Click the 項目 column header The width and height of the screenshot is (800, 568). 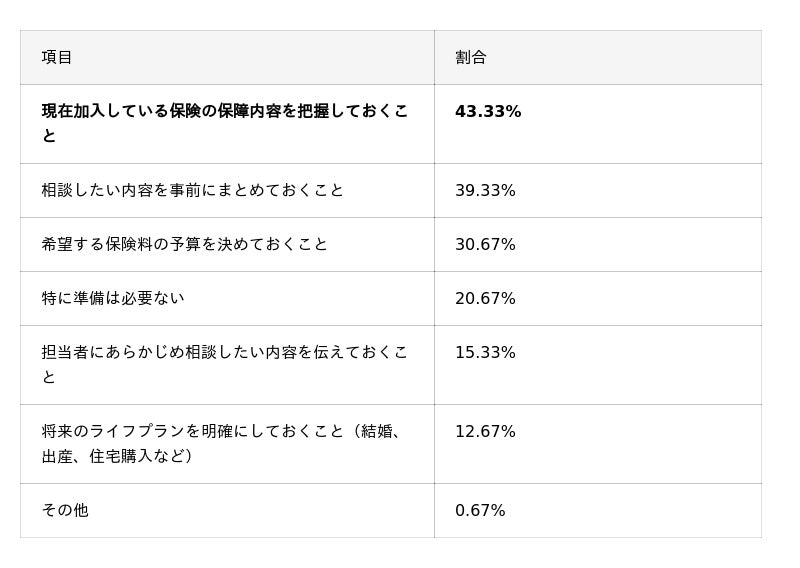[x=57, y=58]
